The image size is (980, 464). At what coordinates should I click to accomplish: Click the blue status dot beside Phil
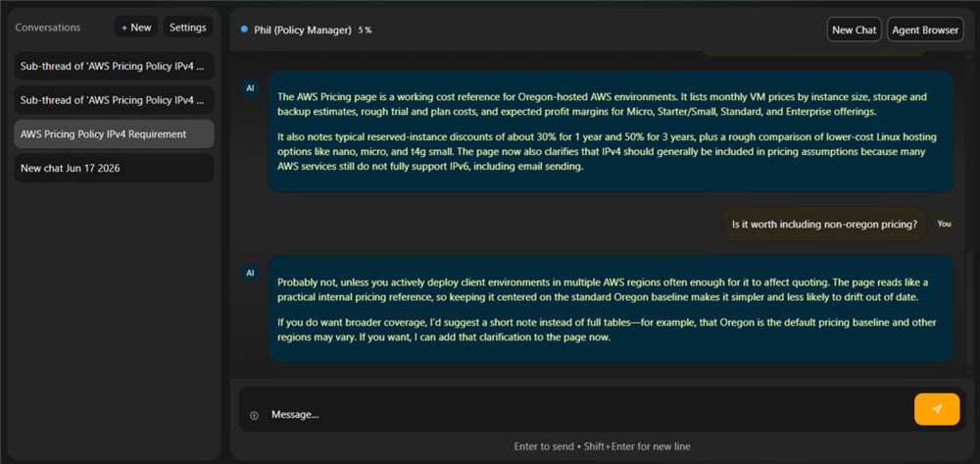(244, 29)
